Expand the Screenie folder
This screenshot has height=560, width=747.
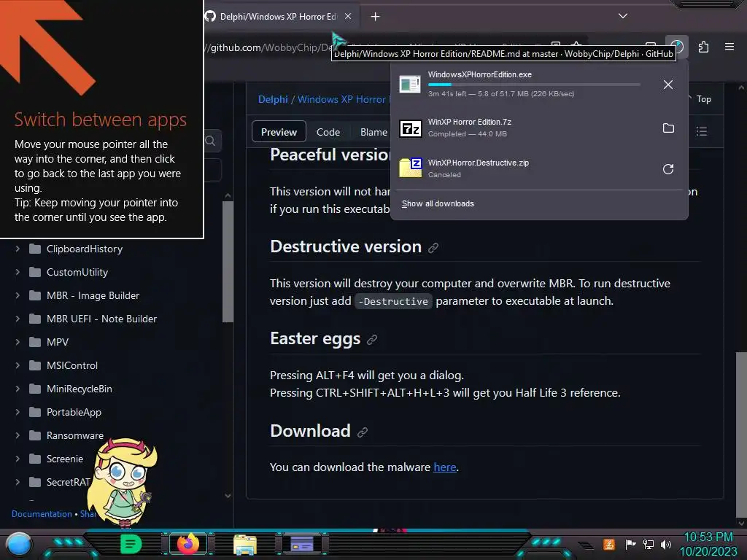pos(18,459)
